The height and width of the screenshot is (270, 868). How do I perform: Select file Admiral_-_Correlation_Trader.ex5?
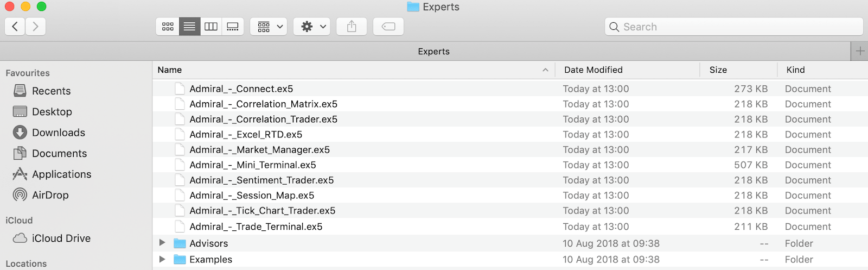[263, 119]
